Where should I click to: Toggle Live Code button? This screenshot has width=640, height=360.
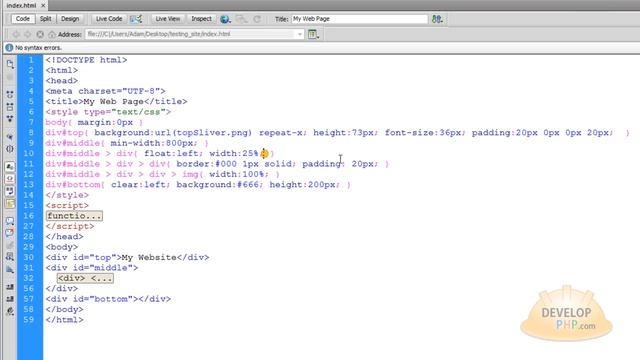[x=109, y=19]
